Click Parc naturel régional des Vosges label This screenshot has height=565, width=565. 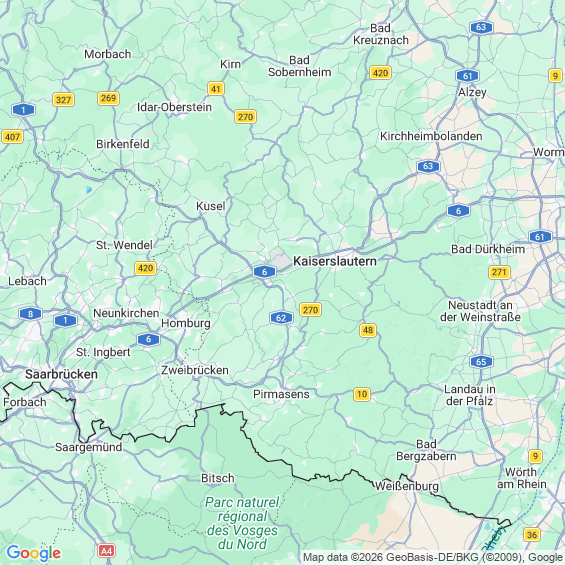tap(242, 523)
